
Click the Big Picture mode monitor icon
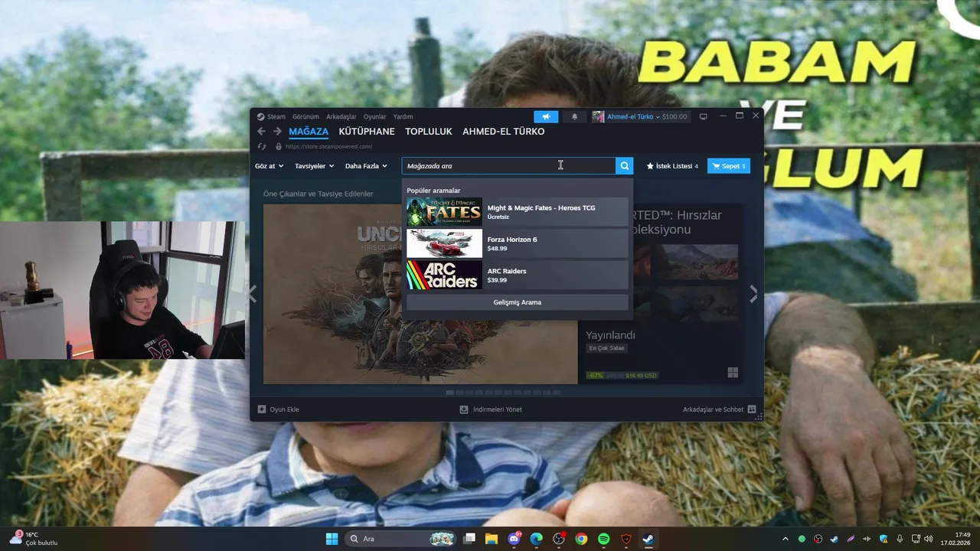coord(703,116)
